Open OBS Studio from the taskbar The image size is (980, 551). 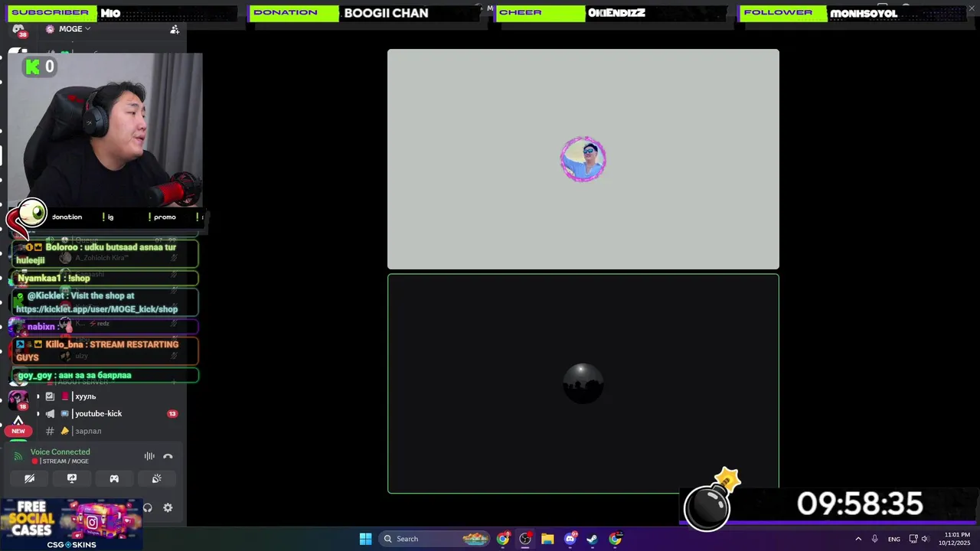click(x=525, y=539)
